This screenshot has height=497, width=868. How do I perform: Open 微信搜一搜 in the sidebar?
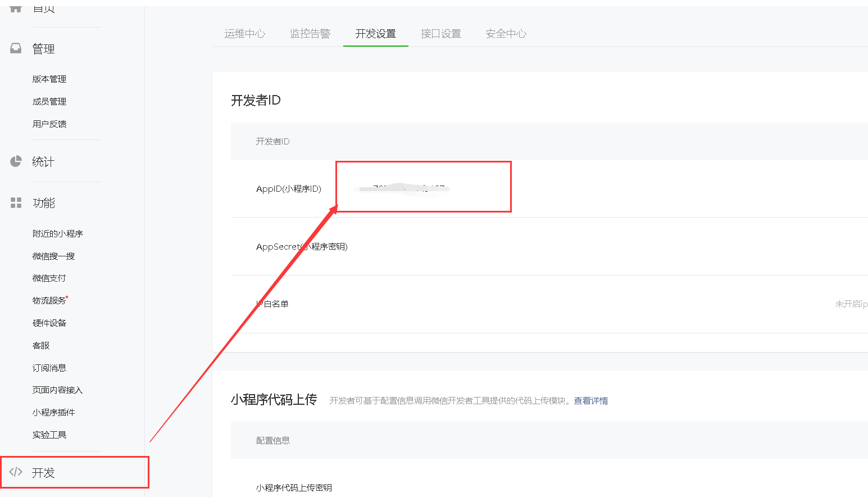click(x=53, y=256)
